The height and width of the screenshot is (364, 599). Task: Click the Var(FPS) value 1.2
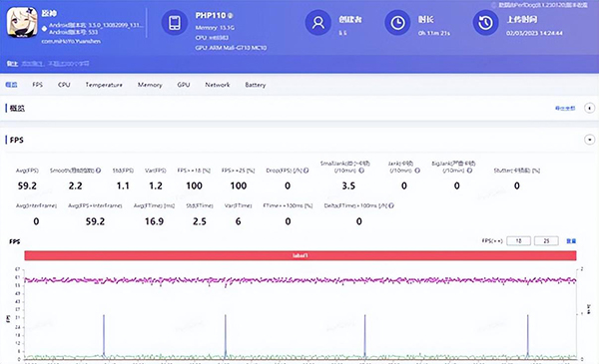point(156,185)
